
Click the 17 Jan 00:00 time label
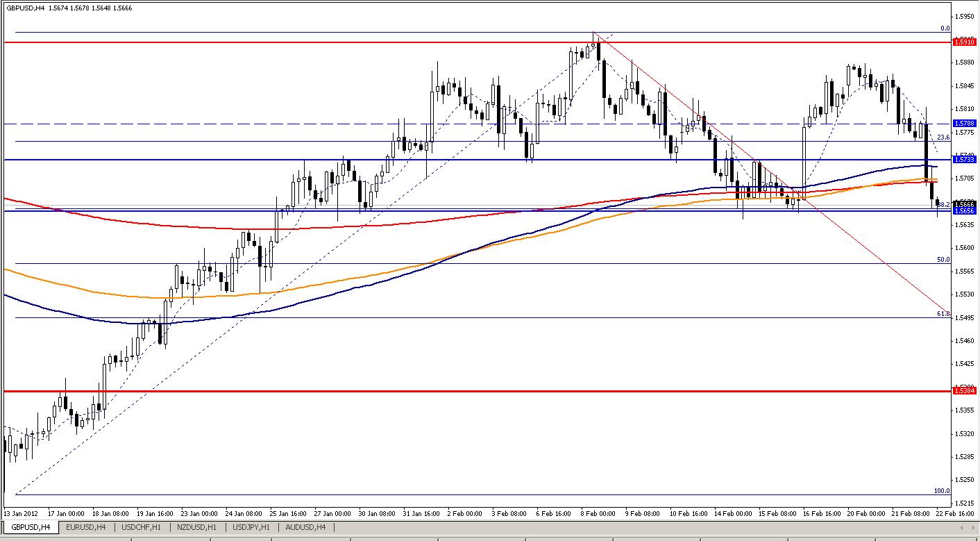(66, 515)
